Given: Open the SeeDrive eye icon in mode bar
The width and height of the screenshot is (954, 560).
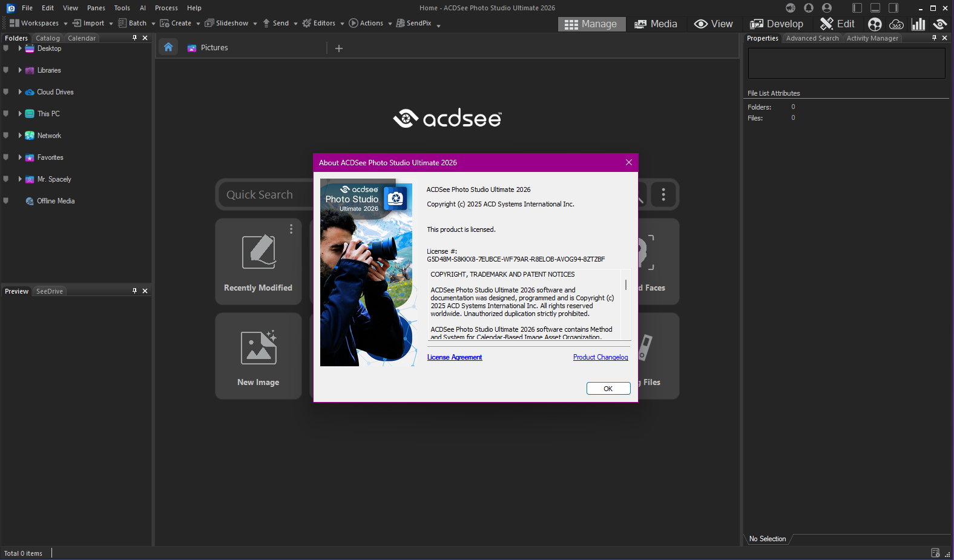Looking at the screenshot, I should 940,24.
